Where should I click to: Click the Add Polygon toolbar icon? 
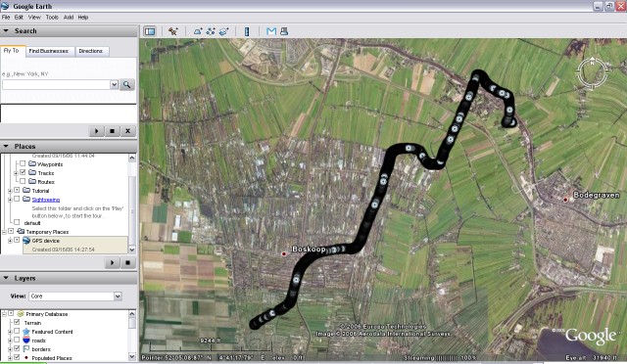[x=198, y=31]
